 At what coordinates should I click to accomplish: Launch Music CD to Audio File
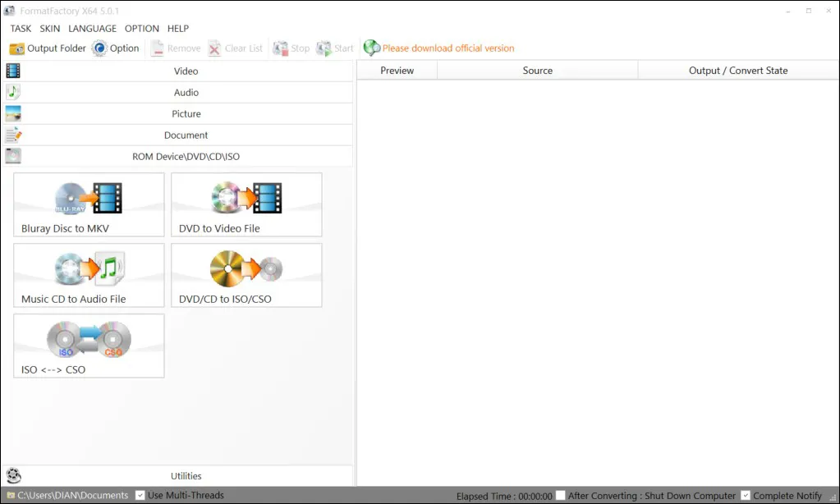click(x=89, y=276)
